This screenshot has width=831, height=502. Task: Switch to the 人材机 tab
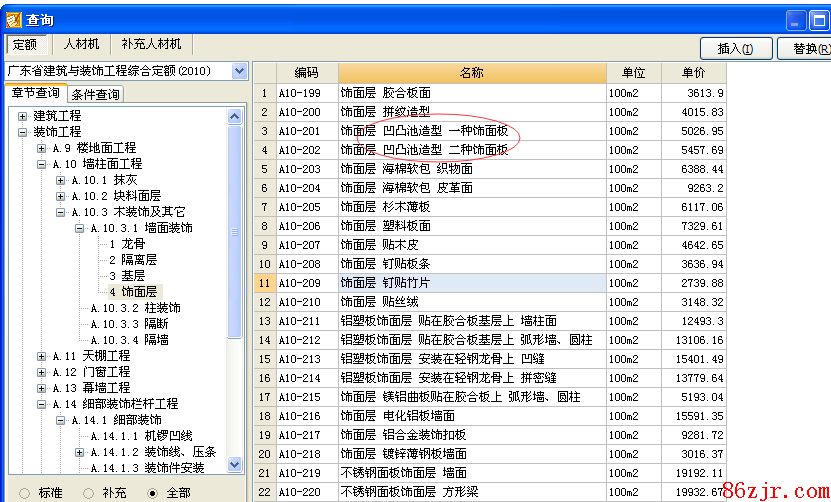click(81, 45)
